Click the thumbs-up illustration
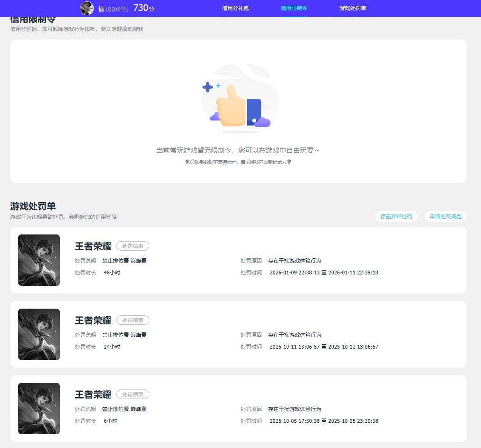The width and height of the screenshot is (481, 448). click(240, 99)
